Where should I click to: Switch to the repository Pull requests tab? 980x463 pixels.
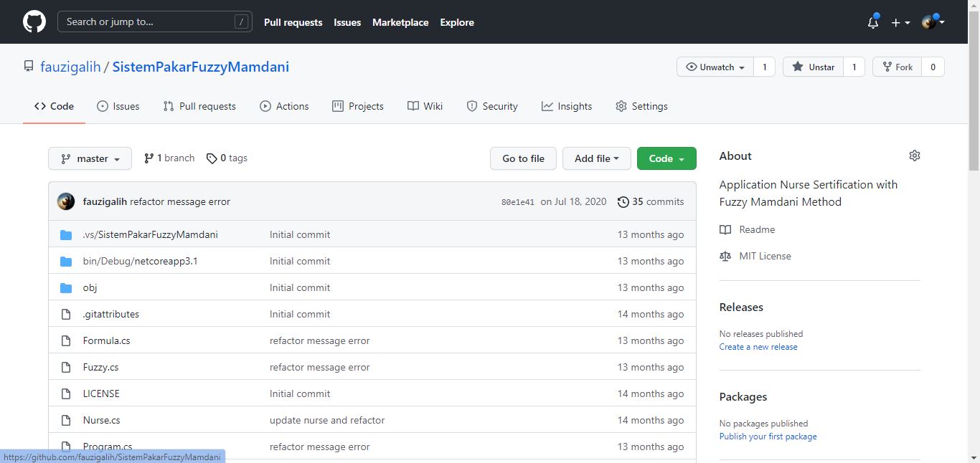click(x=199, y=106)
